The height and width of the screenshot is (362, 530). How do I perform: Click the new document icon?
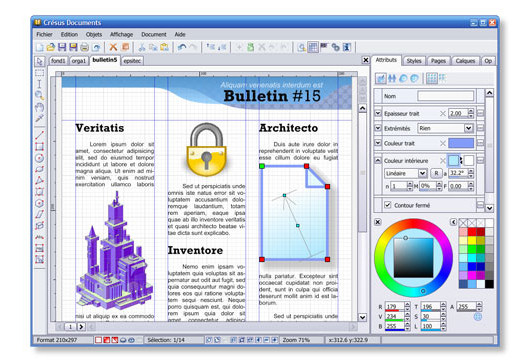pyautogui.click(x=40, y=47)
